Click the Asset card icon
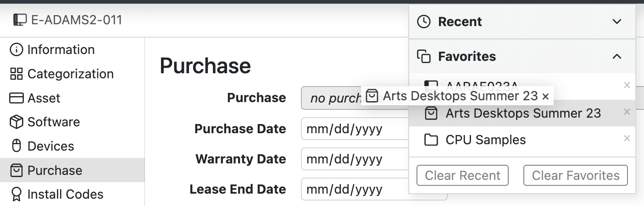Screen dimensions: 644x206 pyautogui.click(x=17, y=98)
